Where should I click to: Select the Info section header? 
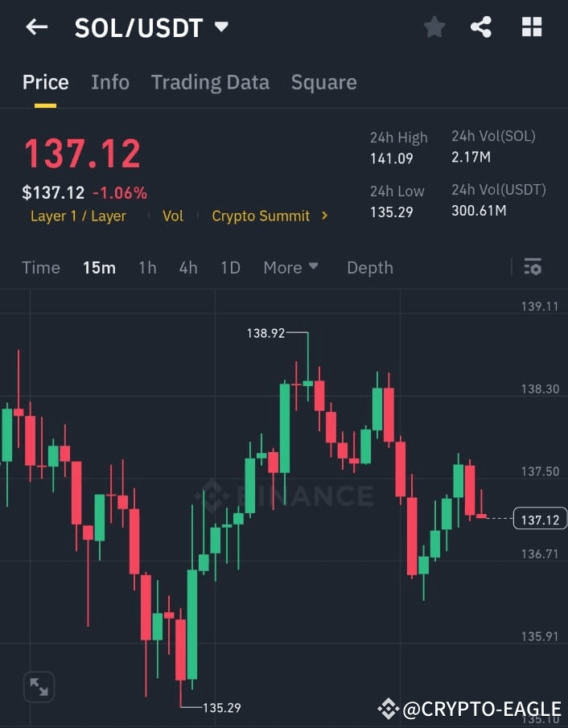(110, 81)
